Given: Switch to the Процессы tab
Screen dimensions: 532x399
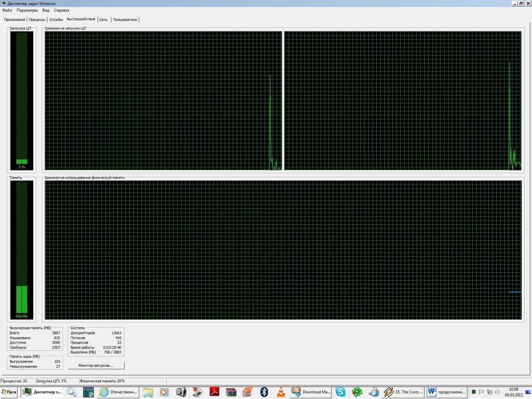Looking at the screenshot, I should 37,20.
